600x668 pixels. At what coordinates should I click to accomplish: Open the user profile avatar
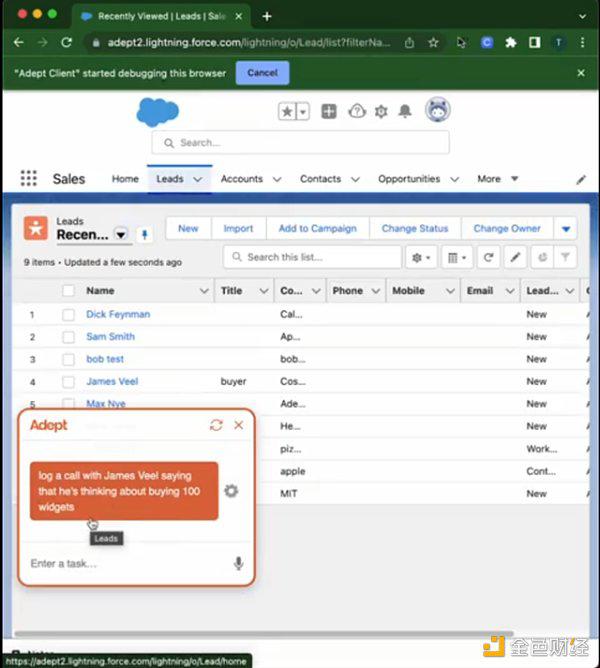[438, 109]
